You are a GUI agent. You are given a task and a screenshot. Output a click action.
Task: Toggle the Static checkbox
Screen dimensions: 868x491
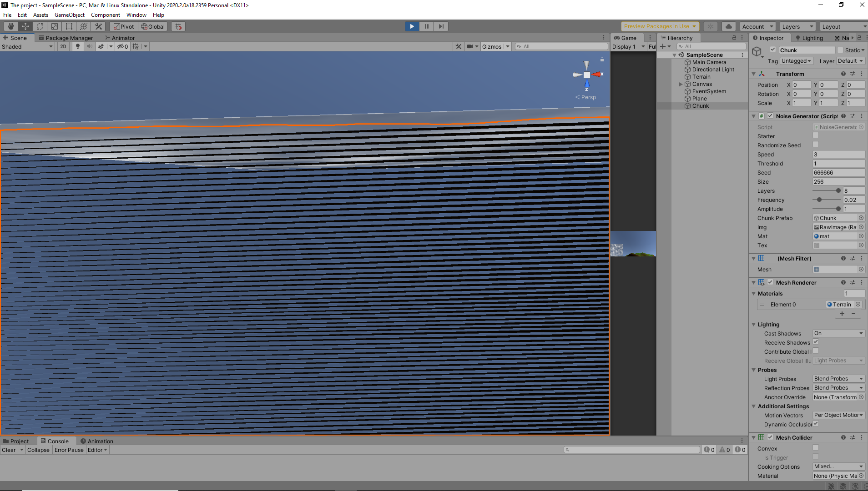(x=840, y=50)
